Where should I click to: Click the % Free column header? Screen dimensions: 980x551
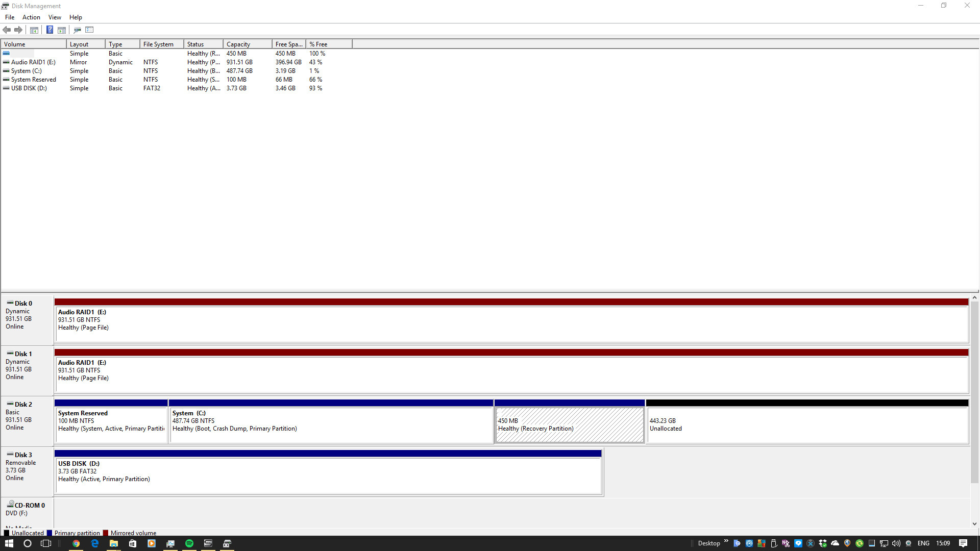pos(318,44)
